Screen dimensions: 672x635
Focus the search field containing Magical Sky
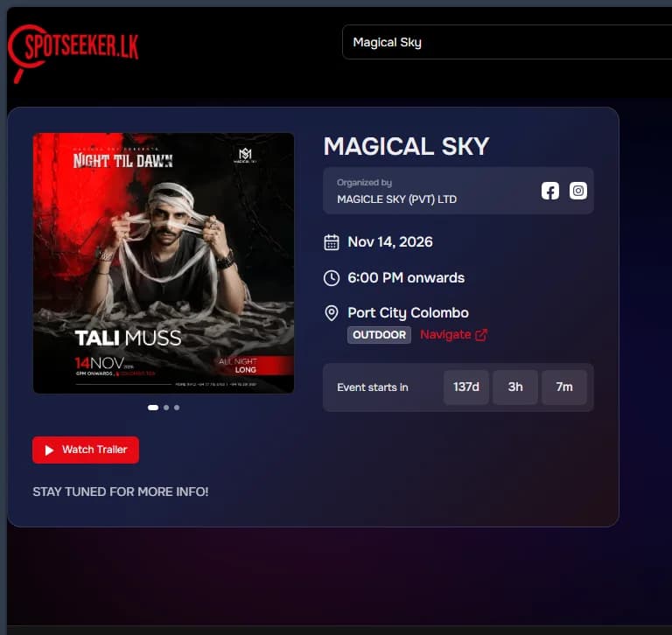click(x=507, y=42)
